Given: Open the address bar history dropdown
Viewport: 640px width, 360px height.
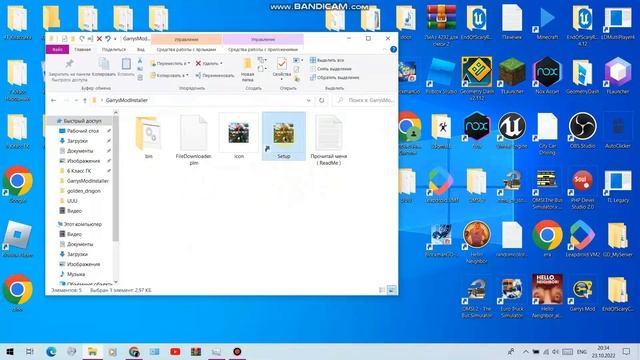Looking at the screenshot, I should [x=309, y=100].
